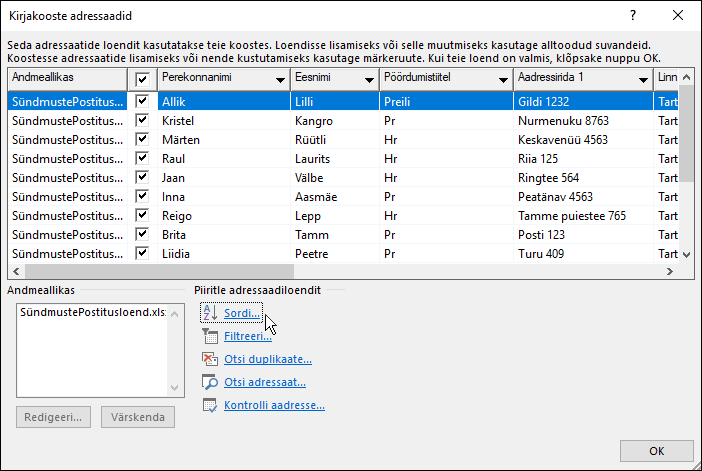Open the Otsi duplikaate... link
The height and width of the screenshot is (471, 702).
coord(268,359)
